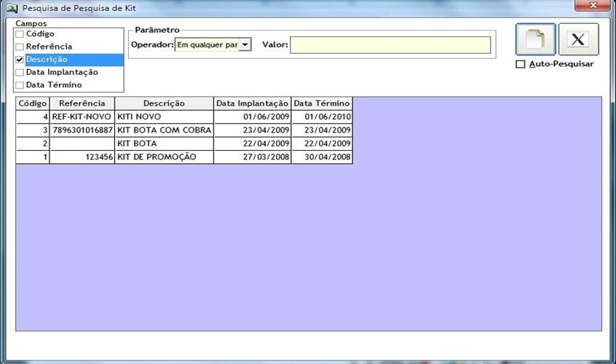Click the code cell with value 2

click(33, 143)
